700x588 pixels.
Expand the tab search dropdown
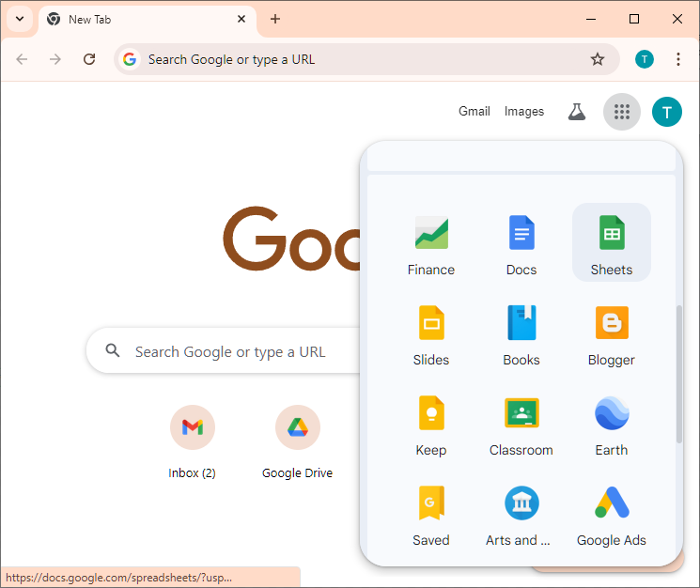[20, 19]
